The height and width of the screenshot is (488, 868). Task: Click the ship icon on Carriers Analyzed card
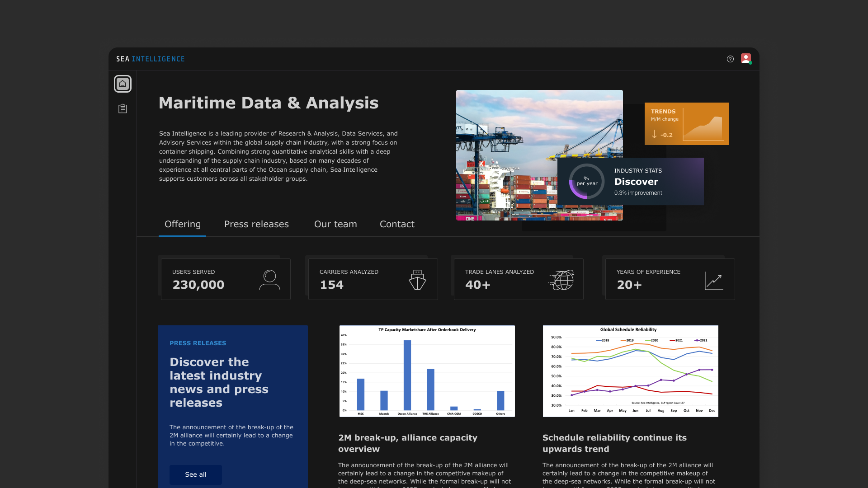click(x=417, y=279)
